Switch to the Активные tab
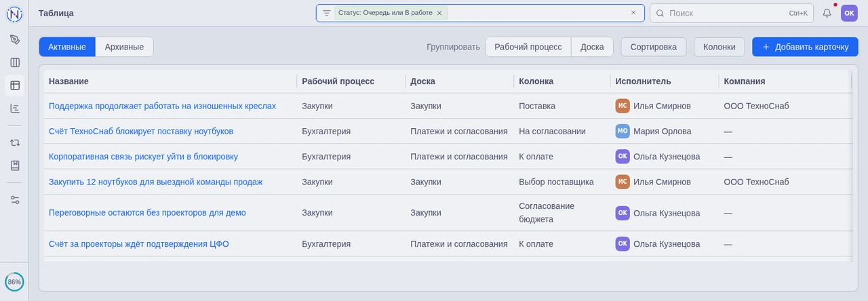Image resolution: width=868 pixels, height=301 pixels. 67,47
